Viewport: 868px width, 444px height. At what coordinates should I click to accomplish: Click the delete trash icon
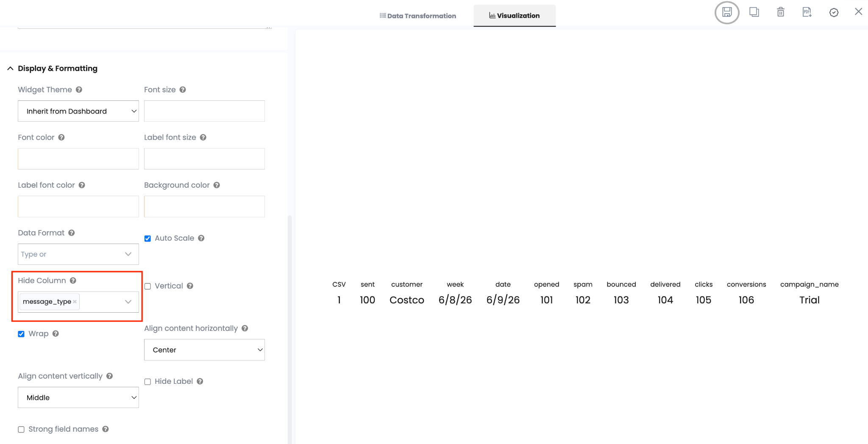point(780,12)
